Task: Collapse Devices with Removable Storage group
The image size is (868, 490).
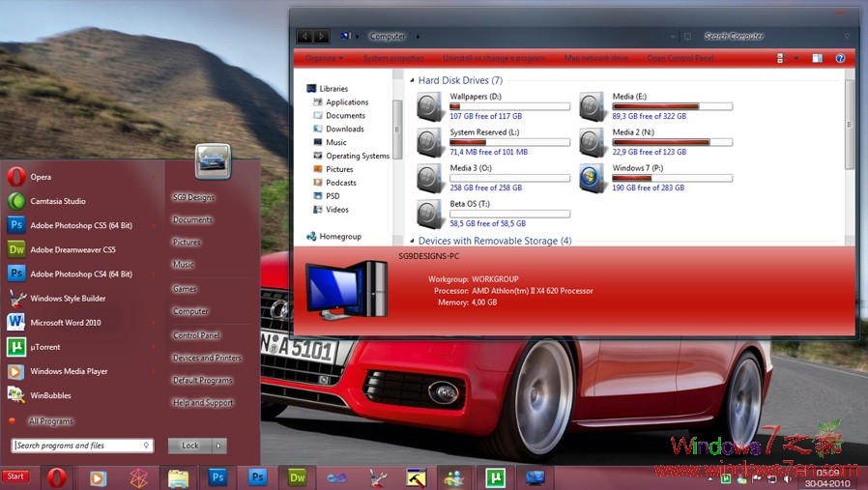Action: pos(412,241)
